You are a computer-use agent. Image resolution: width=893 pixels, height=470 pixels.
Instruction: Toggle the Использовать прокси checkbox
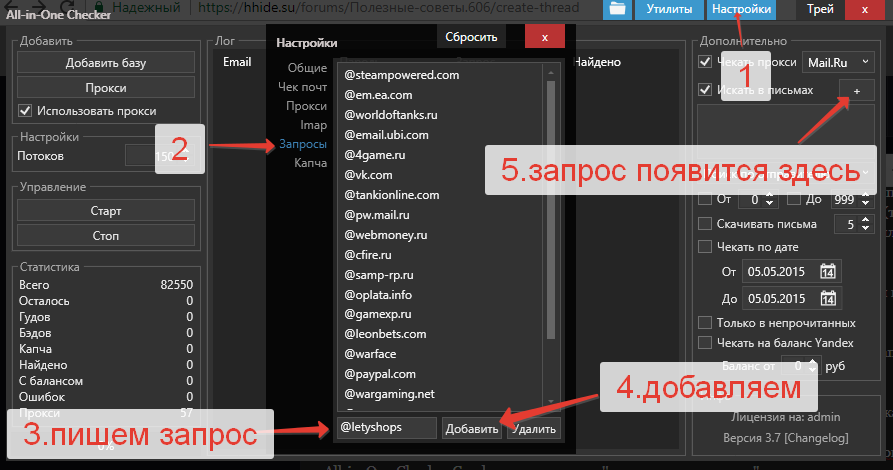(26, 111)
